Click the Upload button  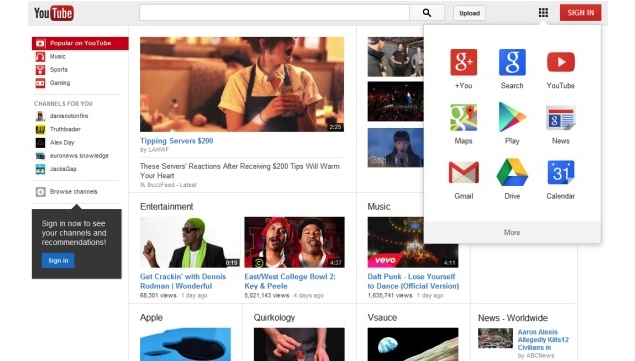tap(469, 13)
